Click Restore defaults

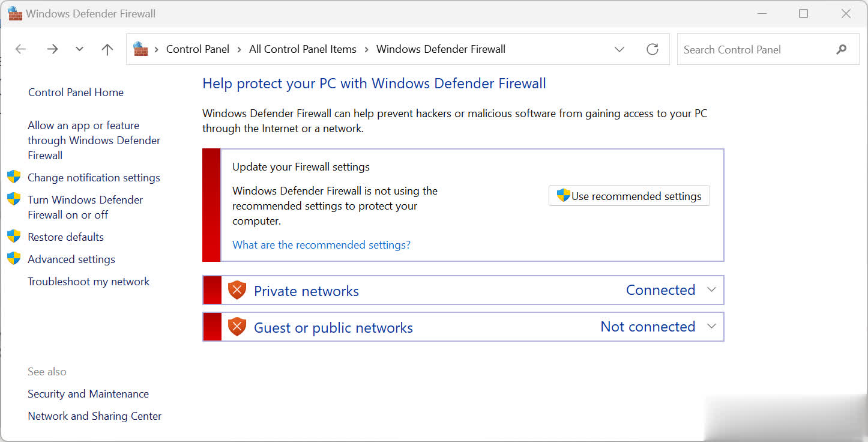[x=65, y=237]
